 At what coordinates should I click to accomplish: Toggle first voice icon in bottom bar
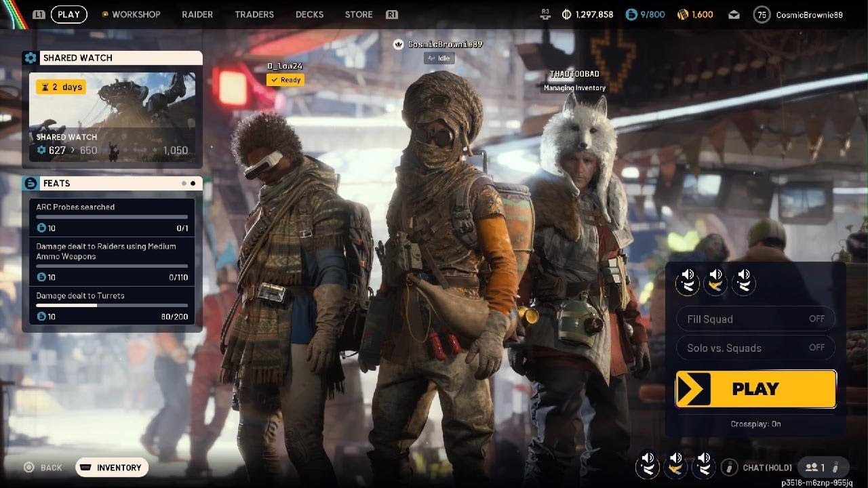pos(648,465)
